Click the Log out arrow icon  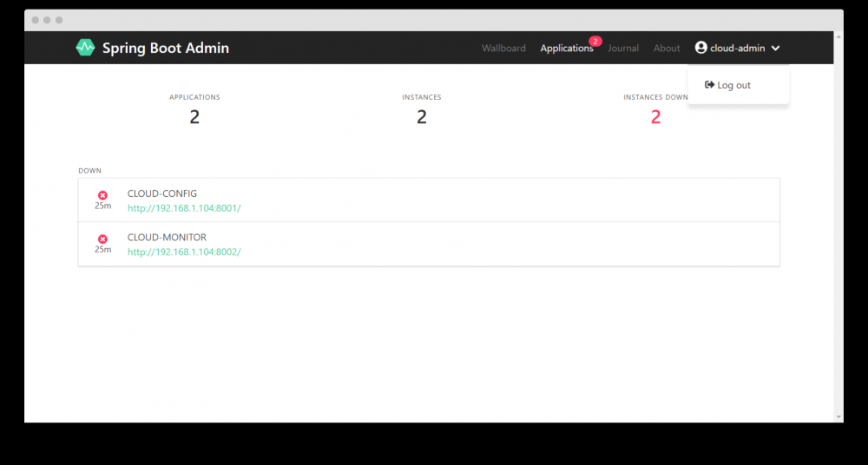point(709,85)
